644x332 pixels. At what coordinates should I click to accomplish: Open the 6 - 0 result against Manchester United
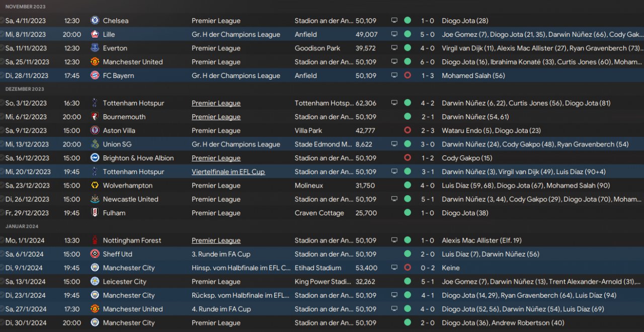[x=428, y=62]
